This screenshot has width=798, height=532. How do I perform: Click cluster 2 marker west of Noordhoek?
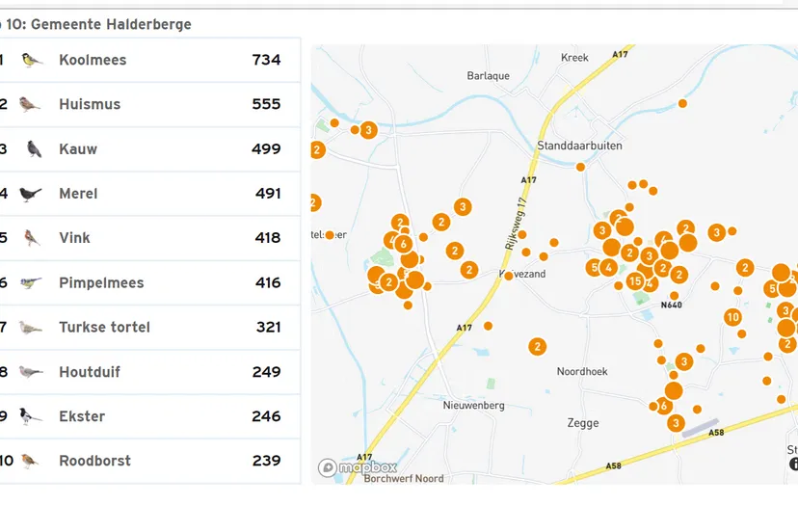tap(537, 347)
